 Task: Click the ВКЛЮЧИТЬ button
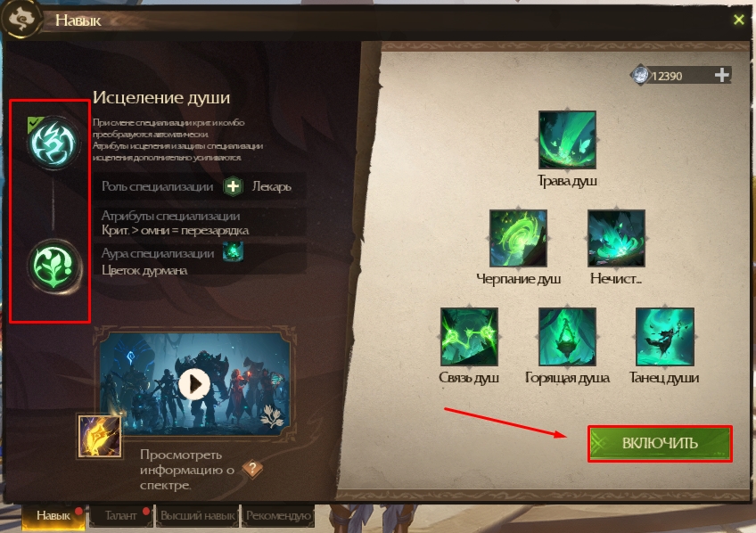point(660,443)
